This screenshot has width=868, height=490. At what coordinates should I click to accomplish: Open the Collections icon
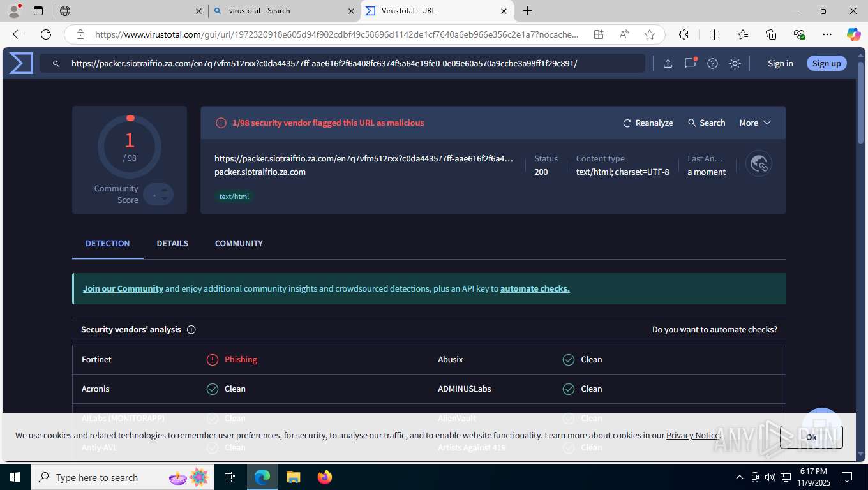click(x=771, y=34)
